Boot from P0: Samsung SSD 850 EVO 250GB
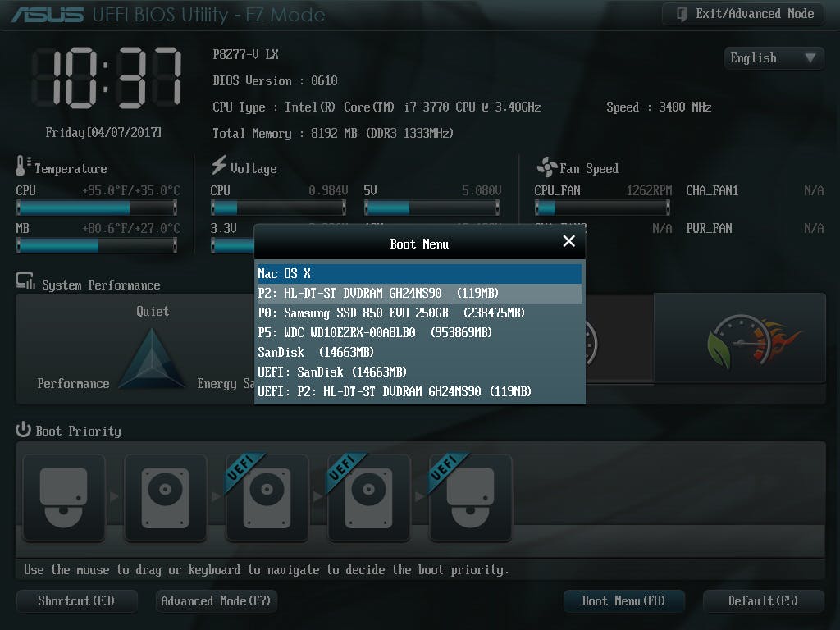This screenshot has width=840, height=630. pos(419,313)
